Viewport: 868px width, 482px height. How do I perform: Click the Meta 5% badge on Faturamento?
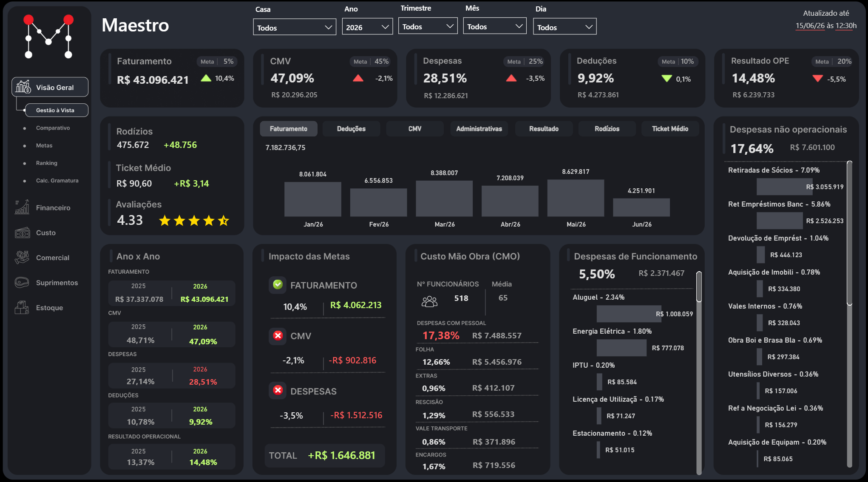point(217,62)
